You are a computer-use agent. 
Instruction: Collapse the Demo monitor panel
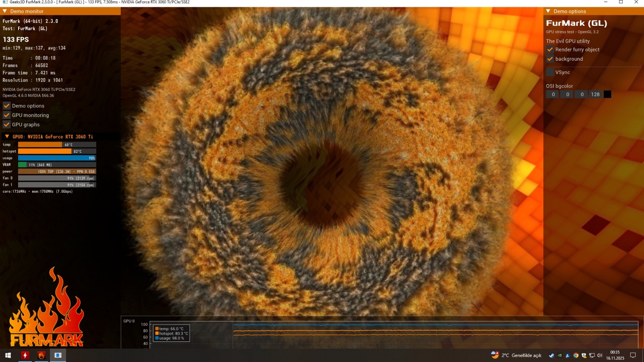(5, 11)
